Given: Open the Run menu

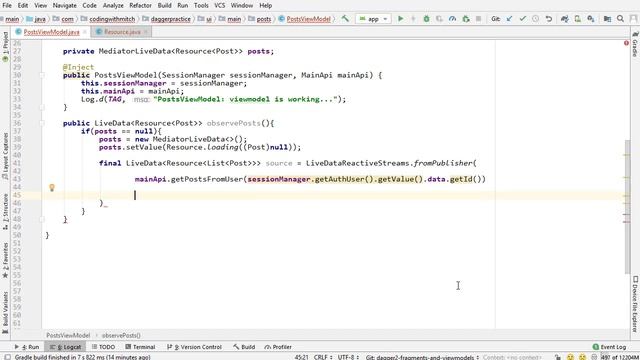Looking at the screenshot, I should point(183,6).
